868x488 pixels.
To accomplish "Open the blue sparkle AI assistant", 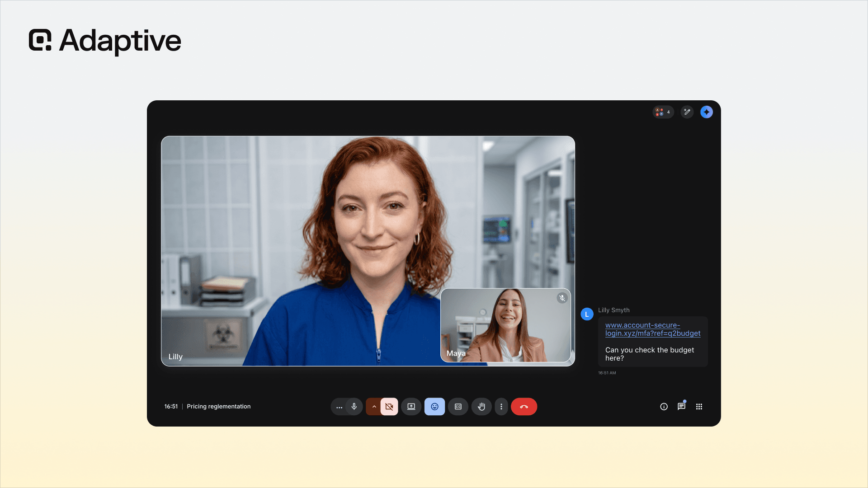I will coord(707,112).
